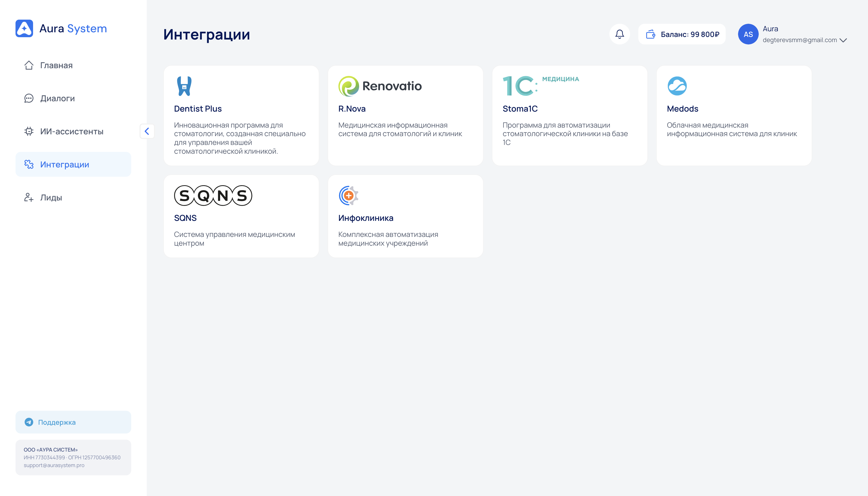868x496 pixels.
Task: Select the Интеграции sidebar item
Action: tap(64, 165)
